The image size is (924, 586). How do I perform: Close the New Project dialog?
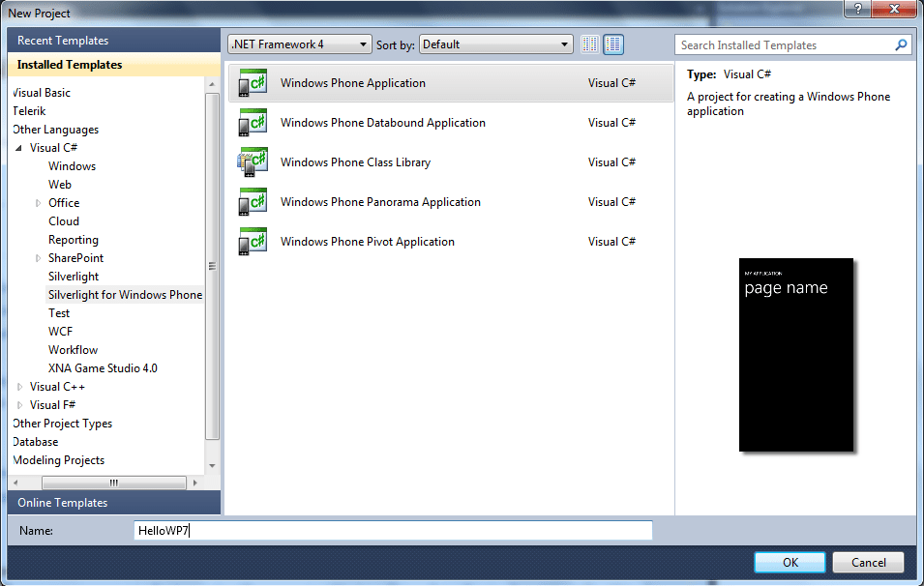point(894,10)
